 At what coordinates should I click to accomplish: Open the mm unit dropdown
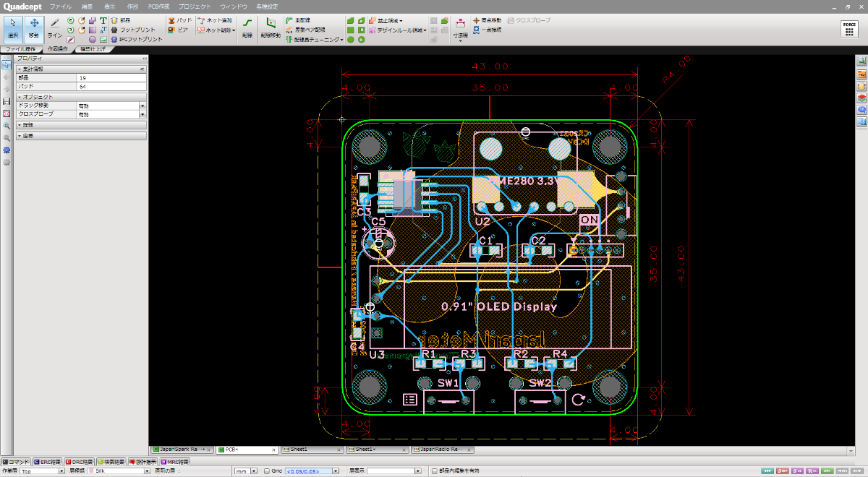point(246,470)
